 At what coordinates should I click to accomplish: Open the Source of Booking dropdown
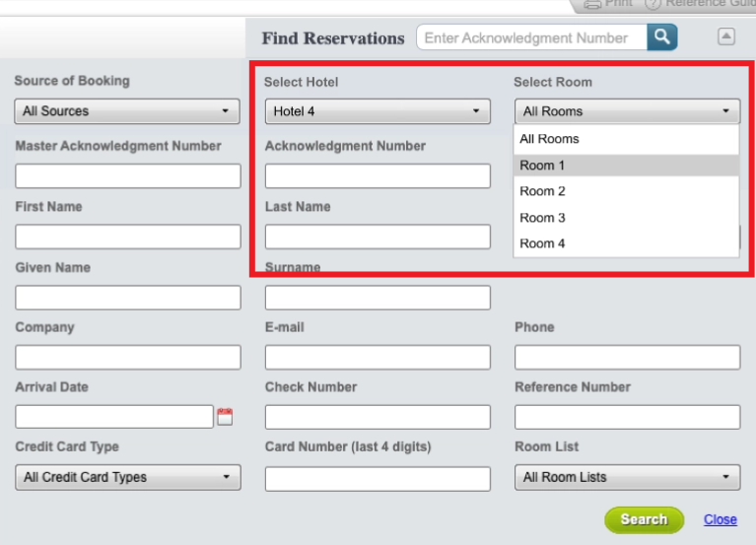128,111
